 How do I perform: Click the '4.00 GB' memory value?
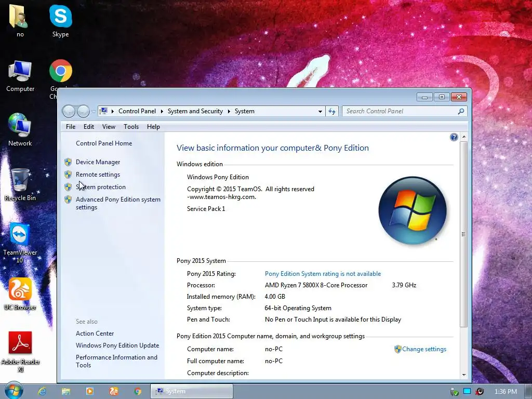275,297
